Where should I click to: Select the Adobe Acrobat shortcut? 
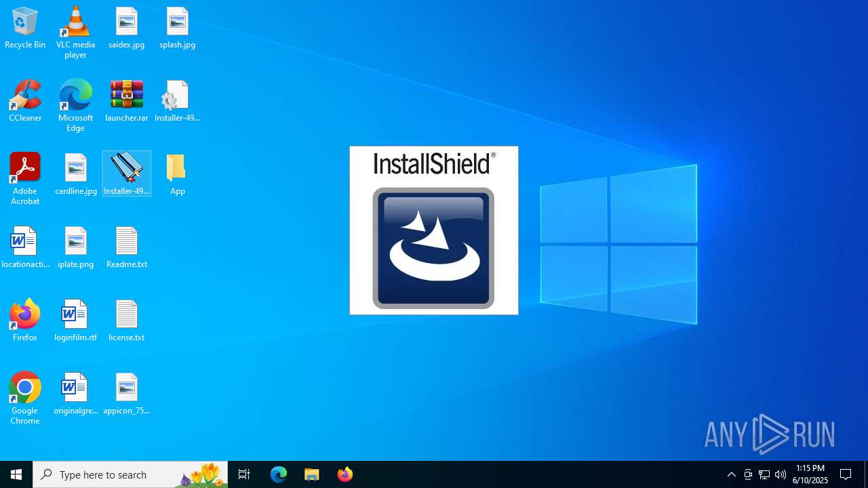25,178
